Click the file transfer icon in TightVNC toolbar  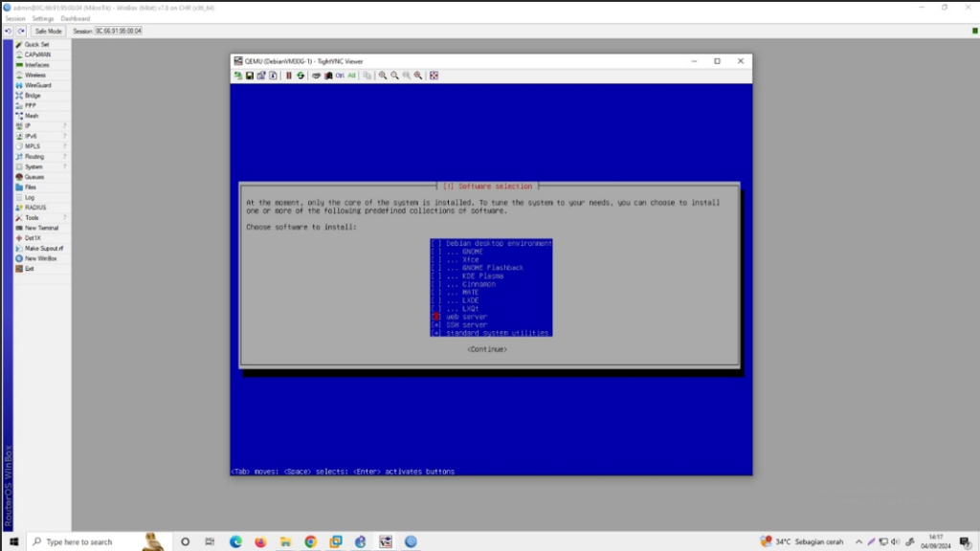click(x=367, y=76)
